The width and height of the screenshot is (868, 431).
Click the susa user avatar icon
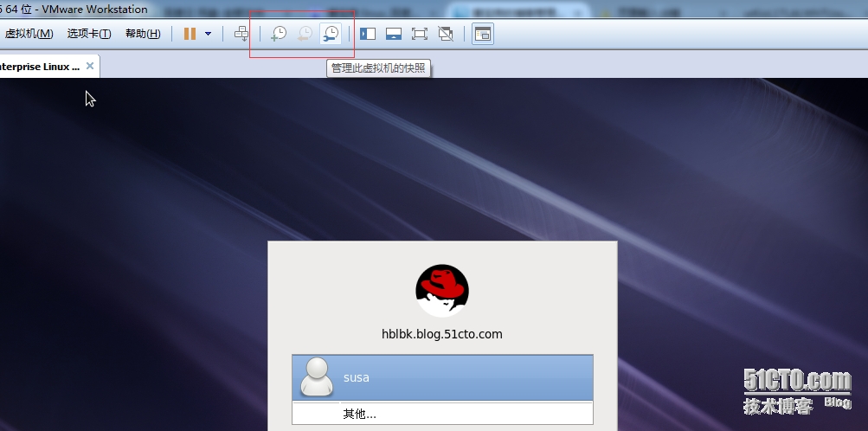(x=317, y=376)
